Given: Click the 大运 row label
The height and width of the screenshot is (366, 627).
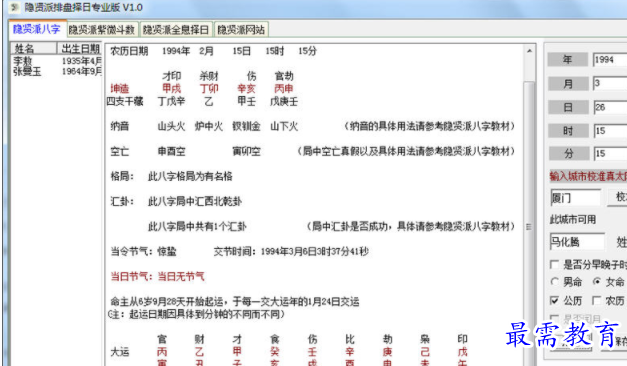Looking at the screenshot, I should point(120,352).
